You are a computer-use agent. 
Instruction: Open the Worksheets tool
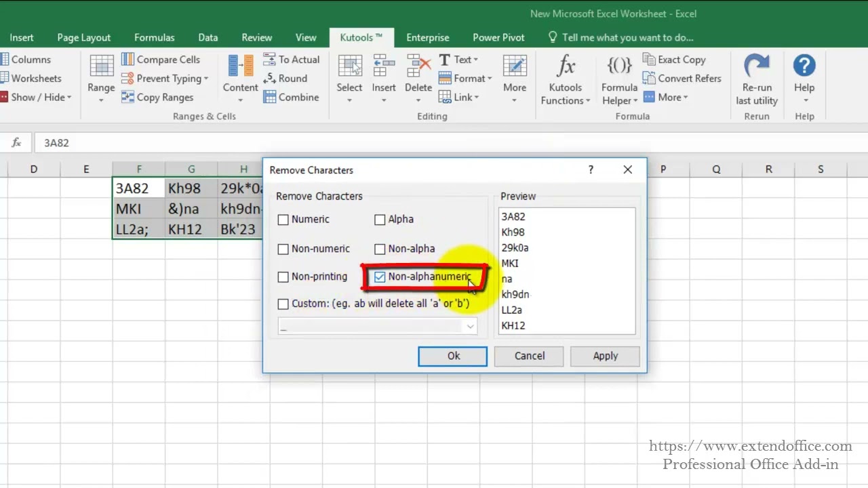31,79
